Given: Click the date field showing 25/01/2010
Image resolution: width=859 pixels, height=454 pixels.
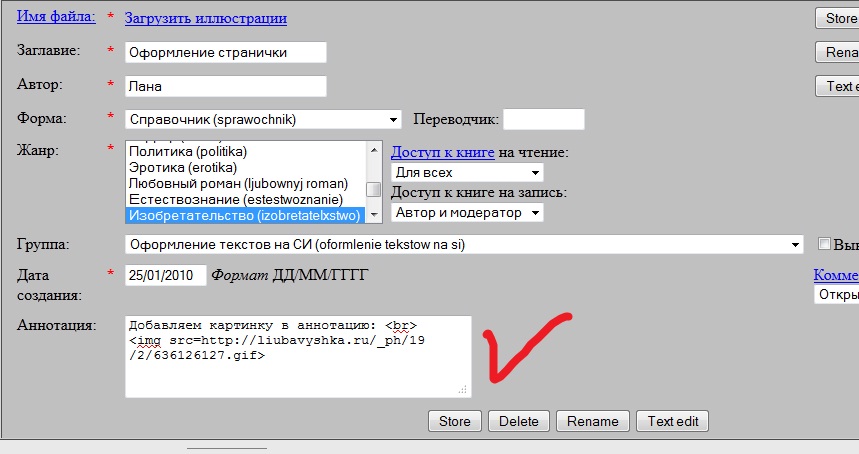Looking at the screenshot, I should [x=165, y=275].
